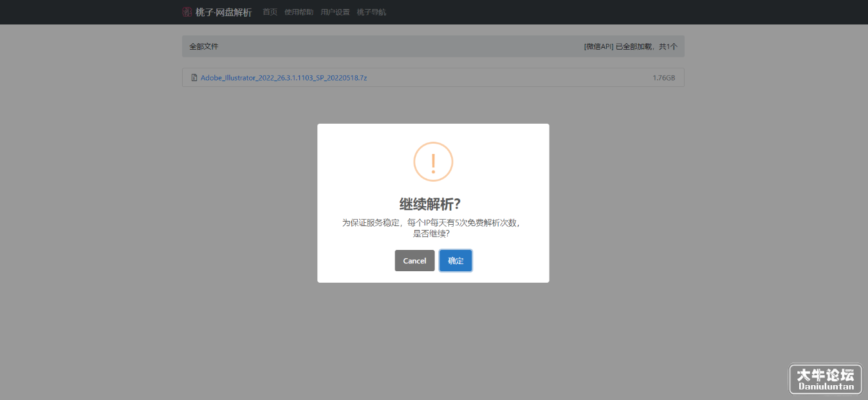Click the dialog message about 5次免费解析次数
868x400 pixels.
(x=431, y=228)
